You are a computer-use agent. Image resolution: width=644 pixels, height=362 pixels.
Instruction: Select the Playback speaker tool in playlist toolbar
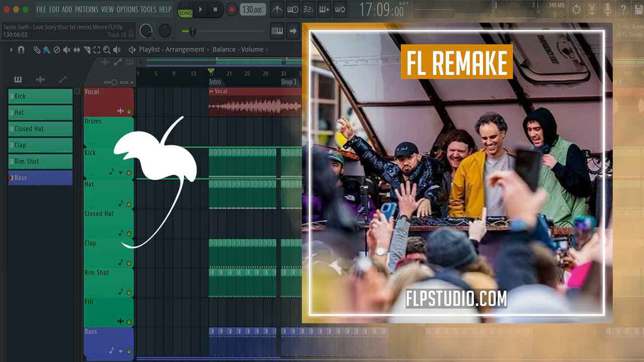point(117,50)
